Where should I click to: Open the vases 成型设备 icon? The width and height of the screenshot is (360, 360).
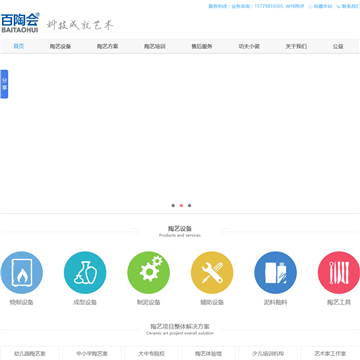pos(85,272)
